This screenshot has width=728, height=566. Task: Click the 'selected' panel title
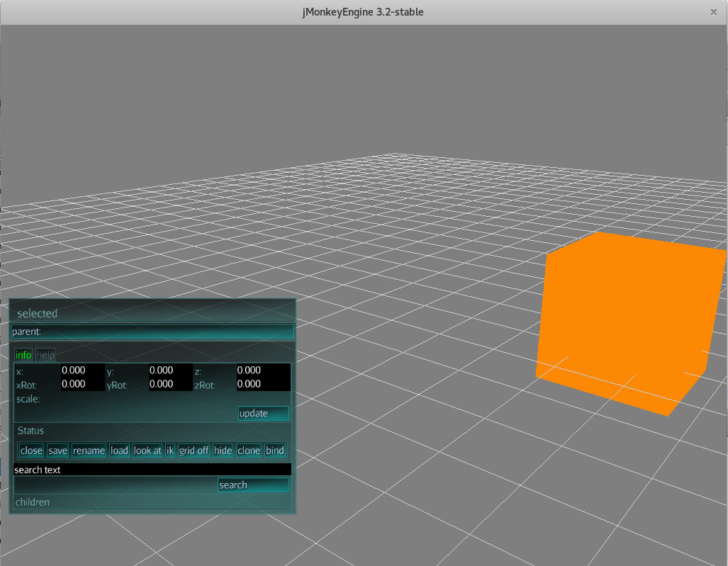(37, 314)
